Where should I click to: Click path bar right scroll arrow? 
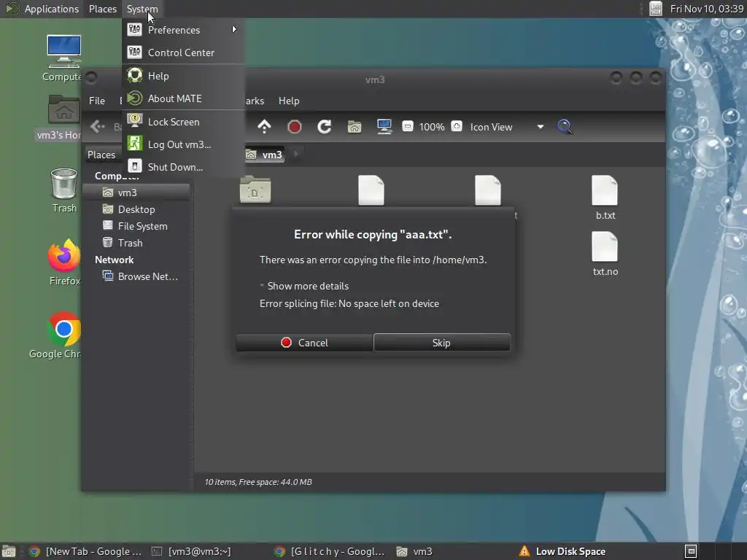(296, 155)
